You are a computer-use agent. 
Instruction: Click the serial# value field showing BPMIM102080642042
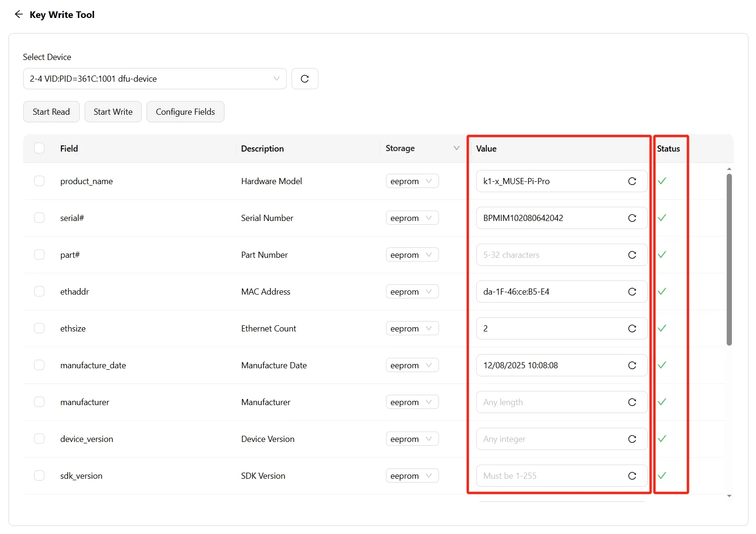click(x=562, y=218)
